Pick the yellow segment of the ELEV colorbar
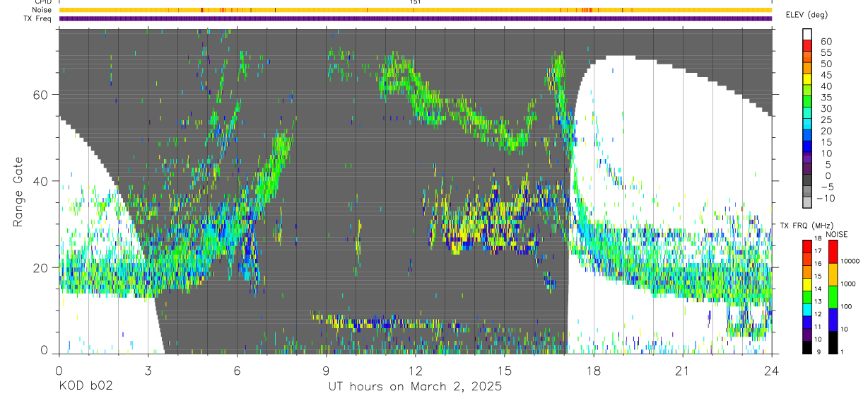868x401 pixels. (807, 79)
